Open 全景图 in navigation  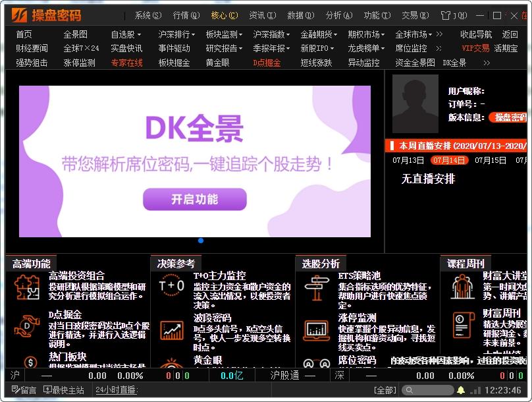click(75, 34)
